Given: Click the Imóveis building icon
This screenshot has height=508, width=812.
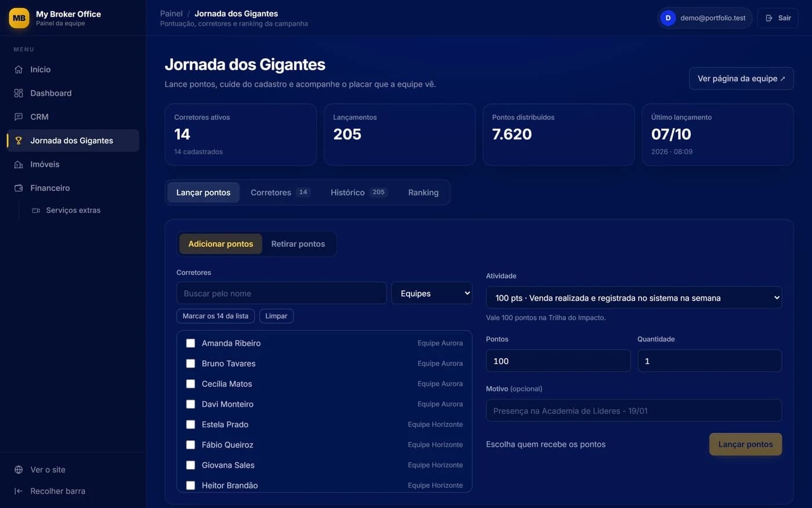Looking at the screenshot, I should click(x=19, y=165).
